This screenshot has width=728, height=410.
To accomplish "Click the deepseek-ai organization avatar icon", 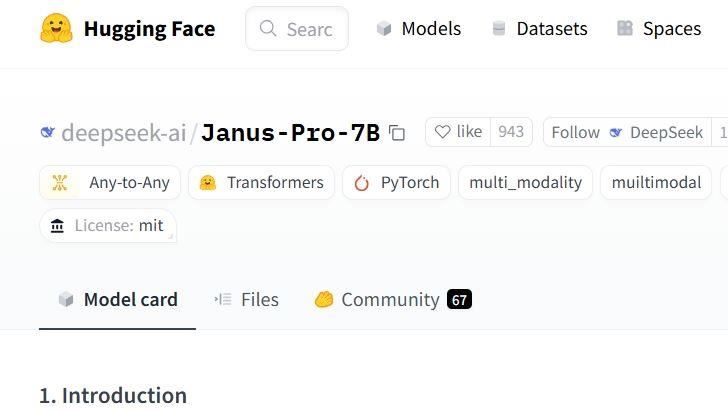I will click(x=47, y=132).
